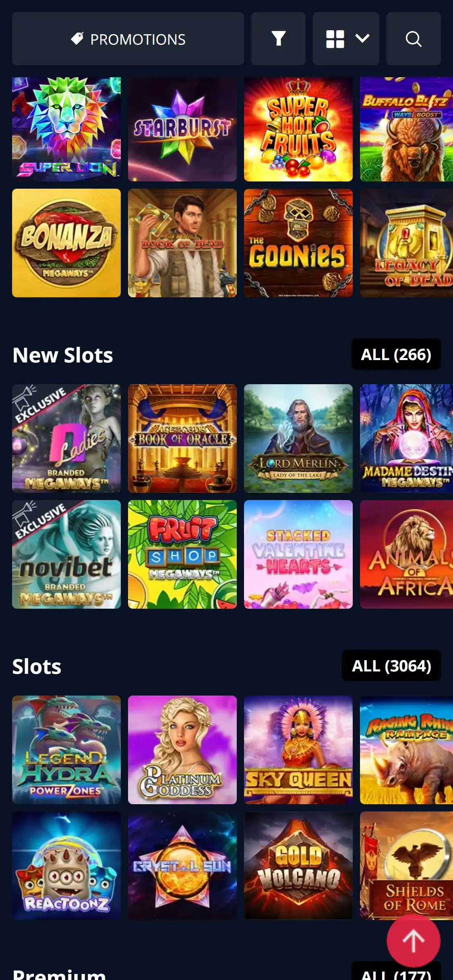This screenshot has width=453, height=980.
Task: Open the filter funnel icon
Action: [x=278, y=39]
